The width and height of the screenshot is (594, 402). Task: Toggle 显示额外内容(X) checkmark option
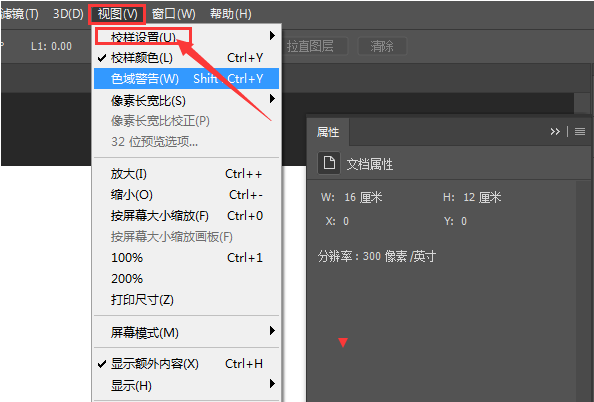186,364
